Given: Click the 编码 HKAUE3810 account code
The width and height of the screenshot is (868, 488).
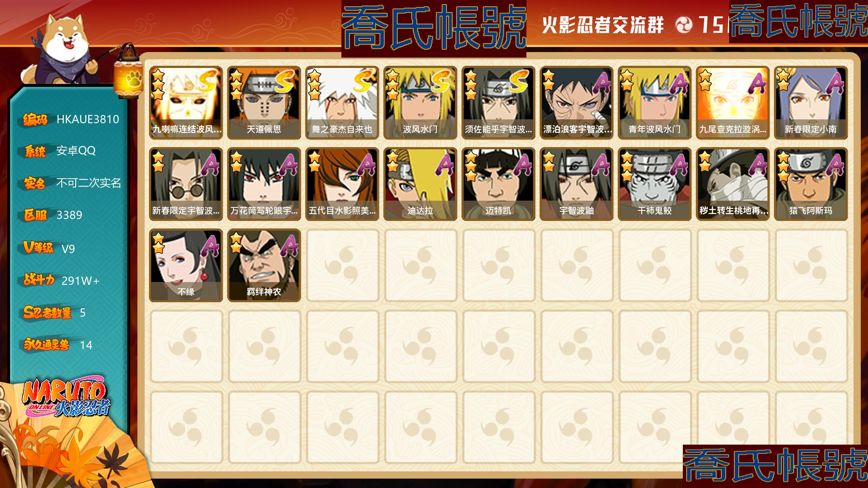Looking at the screenshot, I should (71, 119).
